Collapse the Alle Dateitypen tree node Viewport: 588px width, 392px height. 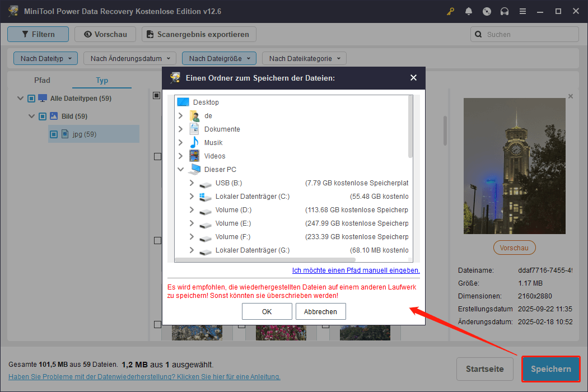20,99
